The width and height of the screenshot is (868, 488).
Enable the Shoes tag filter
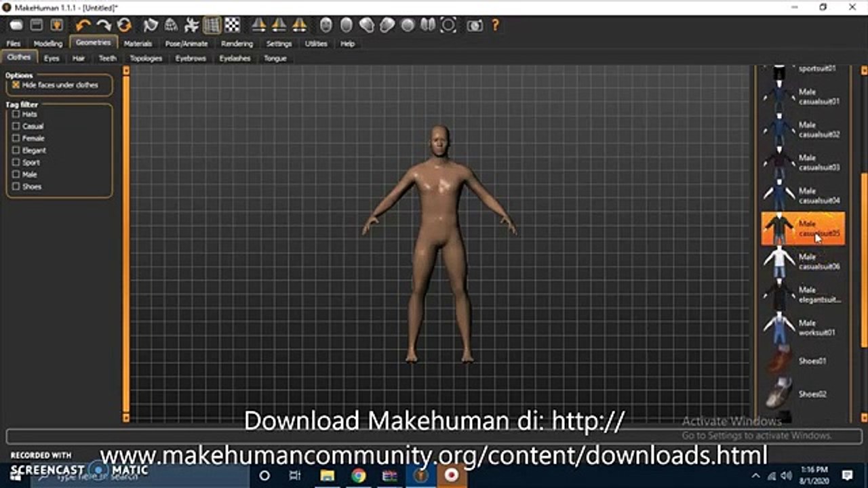tap(16, 187)
